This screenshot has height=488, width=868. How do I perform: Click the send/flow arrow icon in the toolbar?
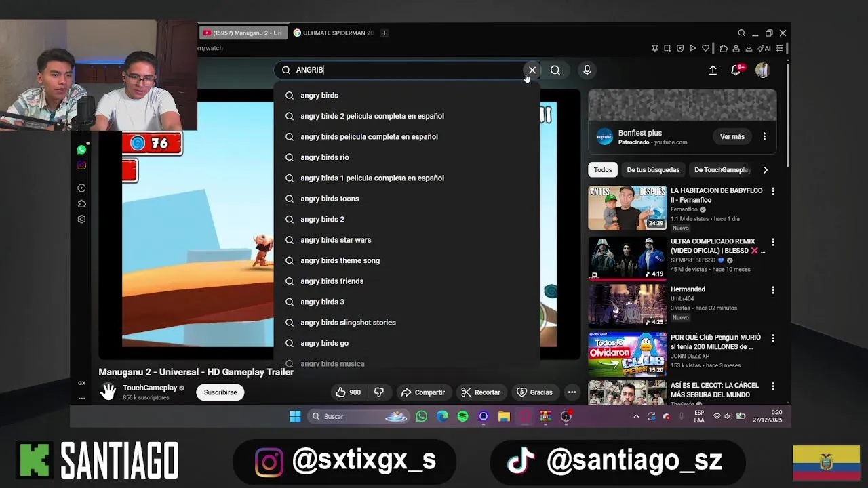692,48
